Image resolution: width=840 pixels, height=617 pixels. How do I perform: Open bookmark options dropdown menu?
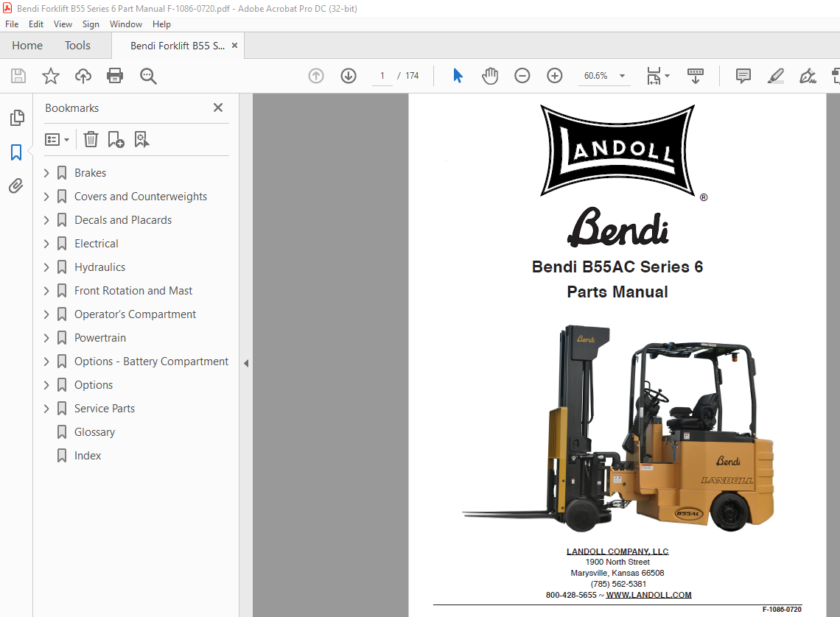click(x=57, y=140)
